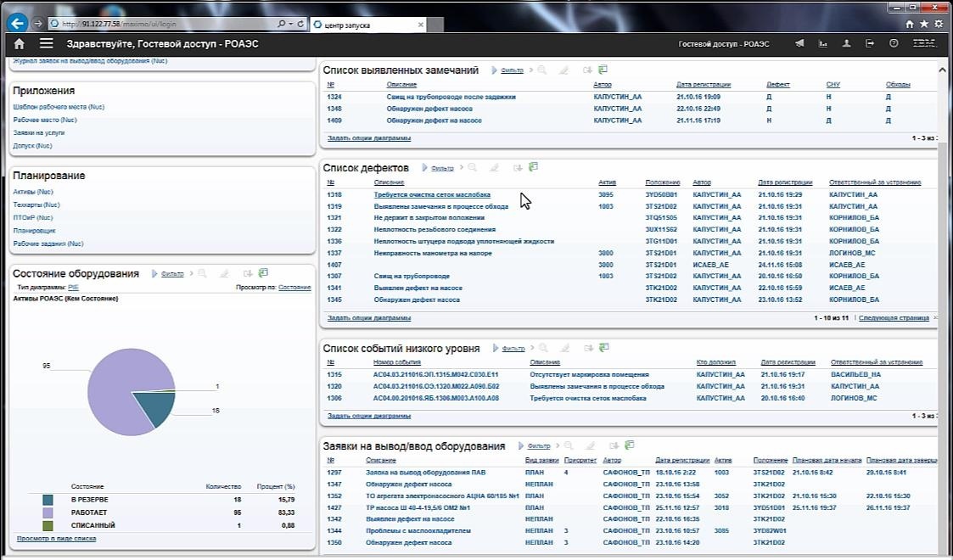This screenshot has width=953, height=560.
Task: Open the browser favorites star icon
Action: tap(924, 25)
